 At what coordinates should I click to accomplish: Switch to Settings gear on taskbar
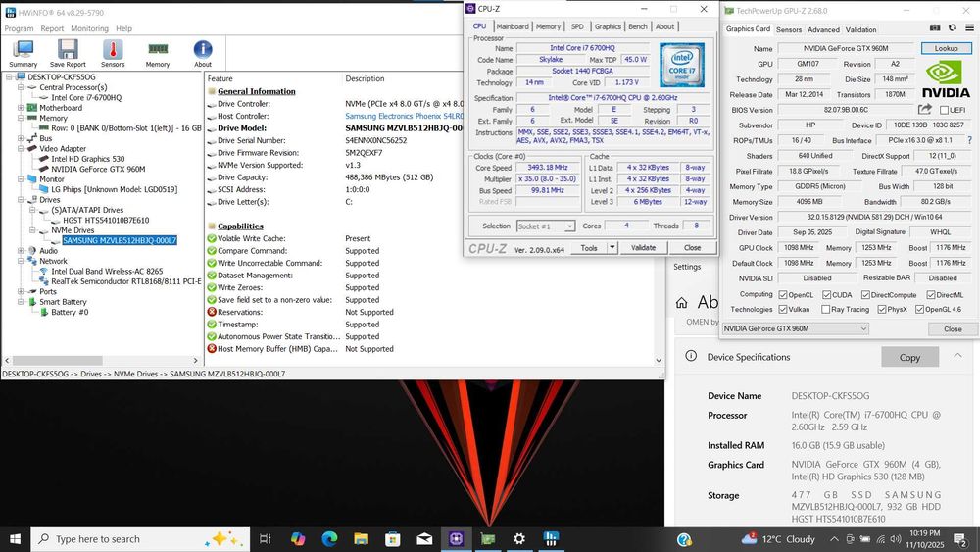click(x=519, y=539)
